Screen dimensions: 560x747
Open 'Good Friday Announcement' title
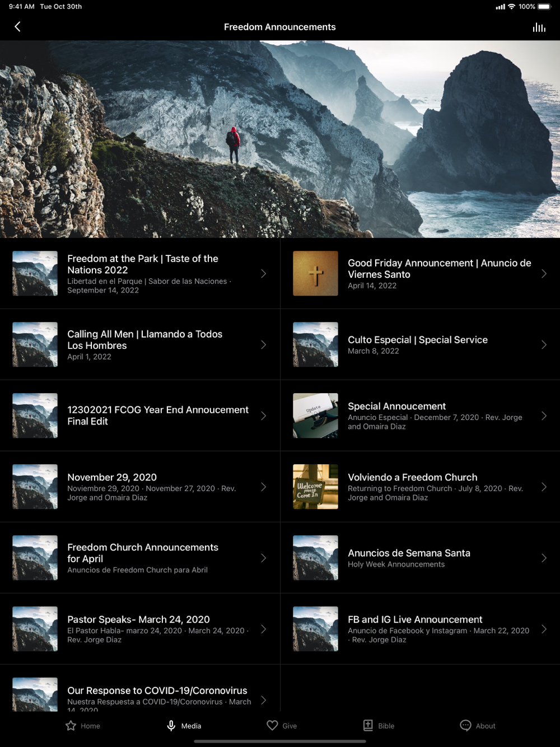(440, 269)
